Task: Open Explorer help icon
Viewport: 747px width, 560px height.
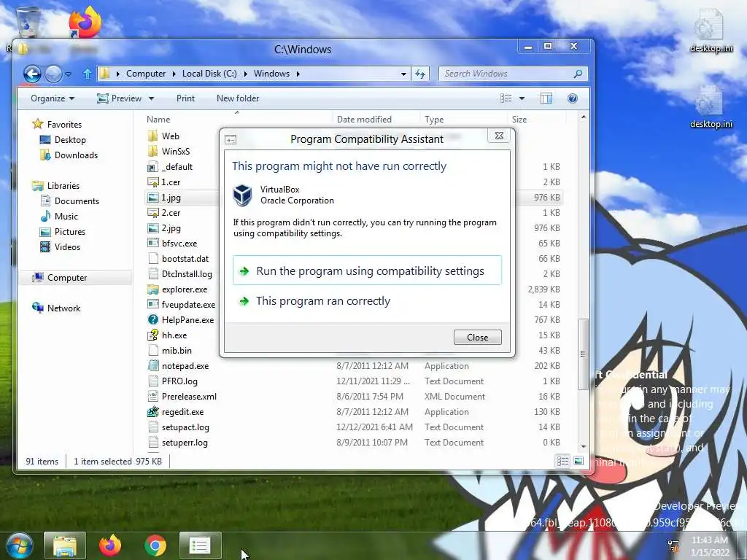Action: 573,98
